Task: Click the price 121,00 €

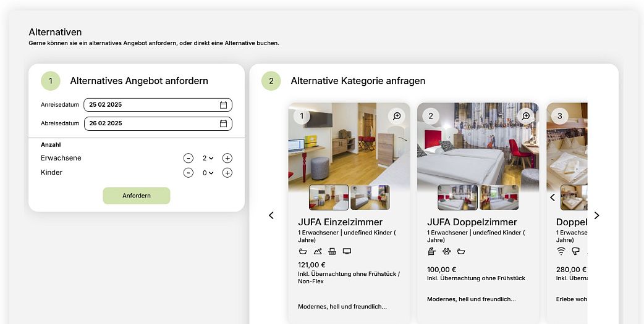Action: tap(311, 265)
